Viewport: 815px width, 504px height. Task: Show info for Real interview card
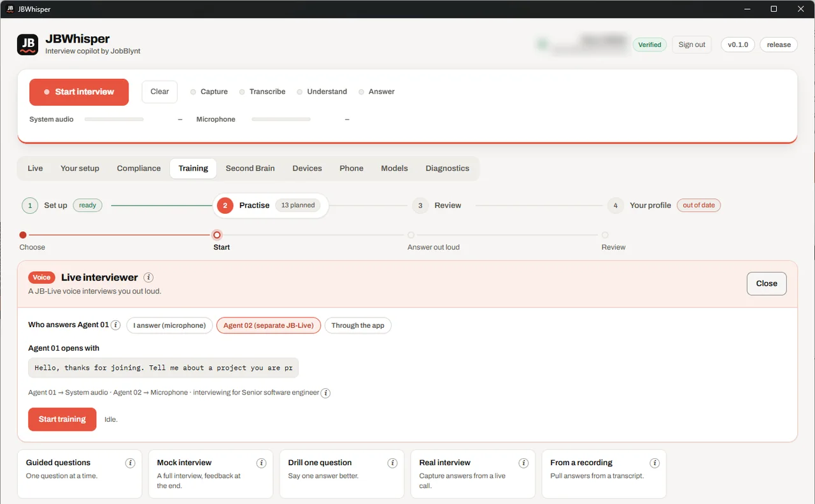tap(523, 463)
